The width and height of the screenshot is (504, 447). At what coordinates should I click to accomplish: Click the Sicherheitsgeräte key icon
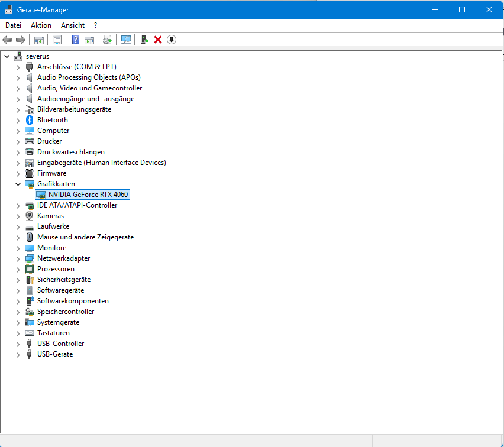[x=30, y=280]
